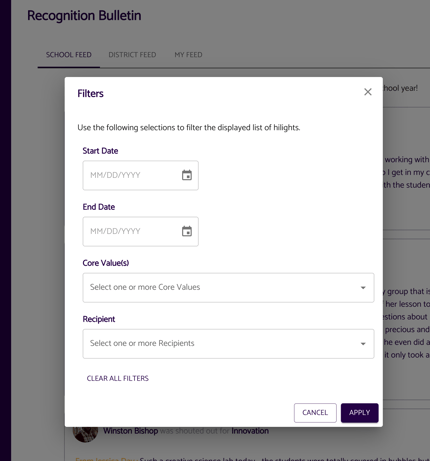Click Clear All Filters link
The height and width of the screenshot is (461, 430).
click(x=118, y=378)
